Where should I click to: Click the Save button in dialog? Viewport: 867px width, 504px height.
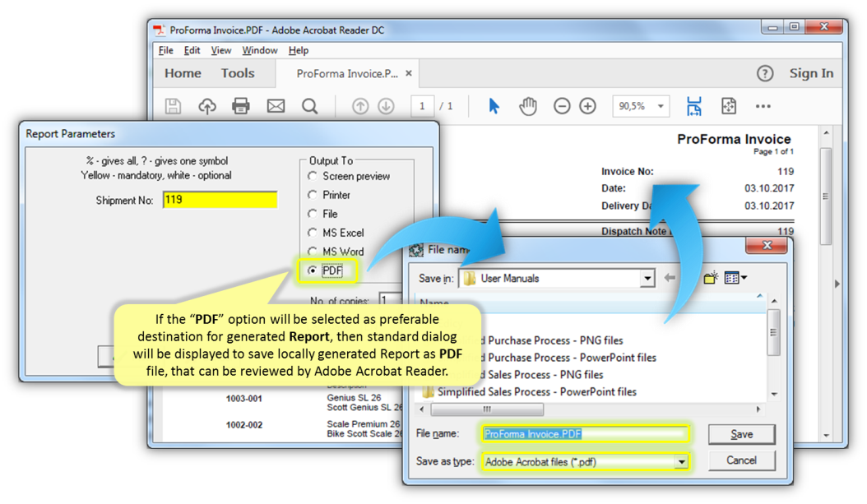tap(741, 434)
